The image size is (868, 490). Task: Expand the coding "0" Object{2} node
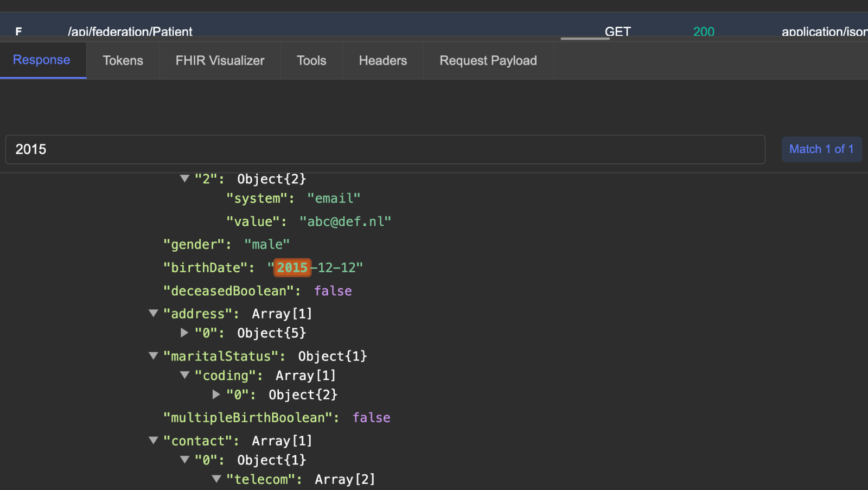coord(216,394)
